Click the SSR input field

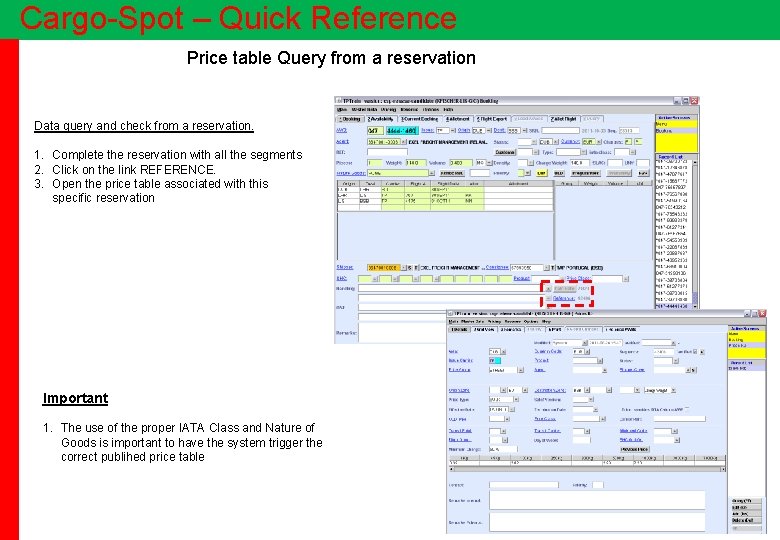point(561,130)
